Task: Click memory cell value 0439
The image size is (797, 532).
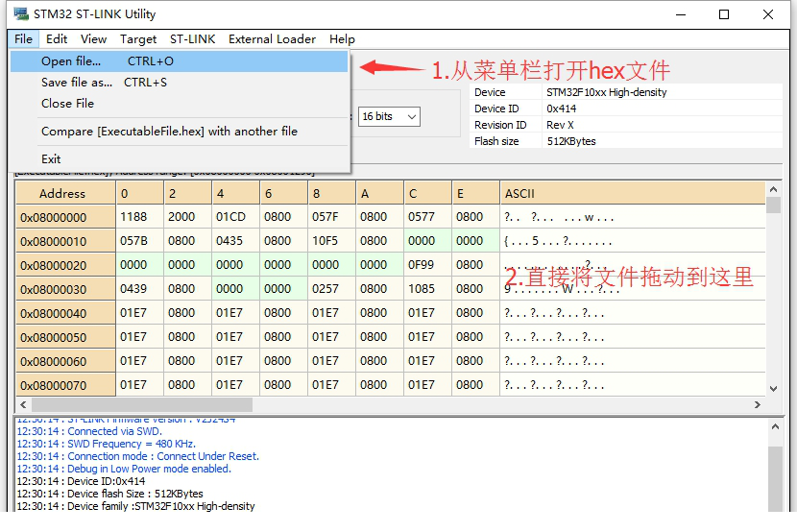Action: (x=139, y=289)
